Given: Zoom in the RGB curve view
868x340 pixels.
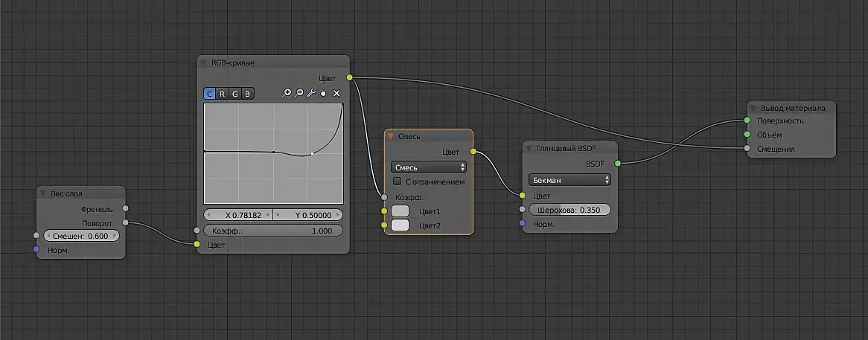Looking at the screenshot, I should pyautogui.click(x=286, y=94).
